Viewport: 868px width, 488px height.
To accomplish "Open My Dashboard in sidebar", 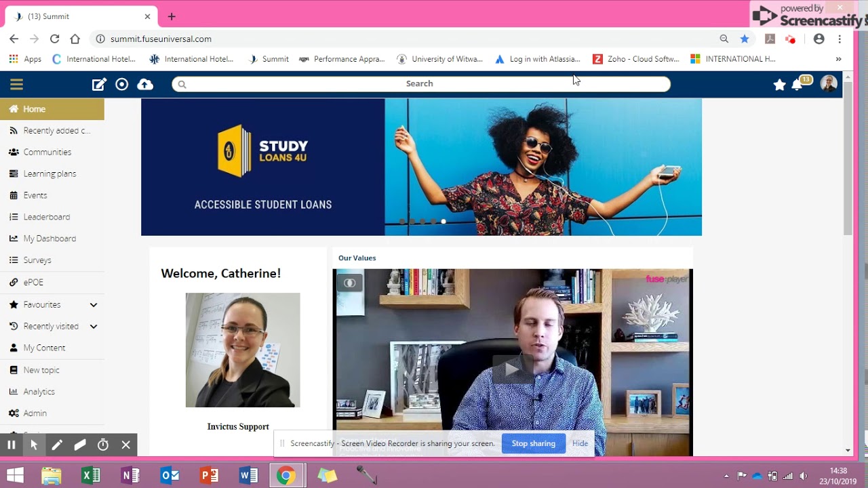I will pyautogui.click(x=52, y=239).
